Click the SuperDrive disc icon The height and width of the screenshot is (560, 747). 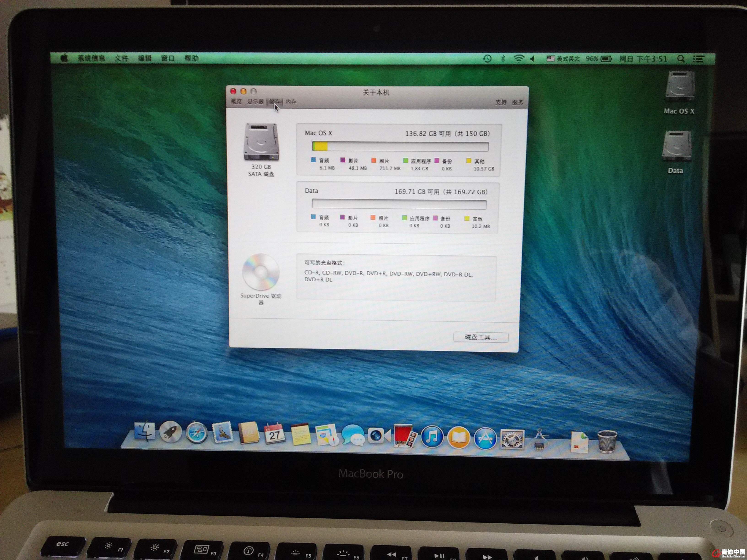261,272
